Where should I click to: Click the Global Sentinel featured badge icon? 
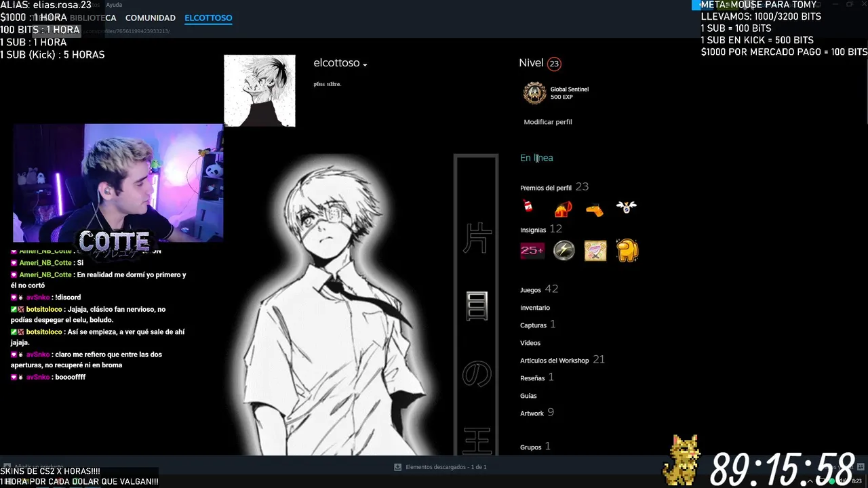pyautogui.click(x=534, y=93)
